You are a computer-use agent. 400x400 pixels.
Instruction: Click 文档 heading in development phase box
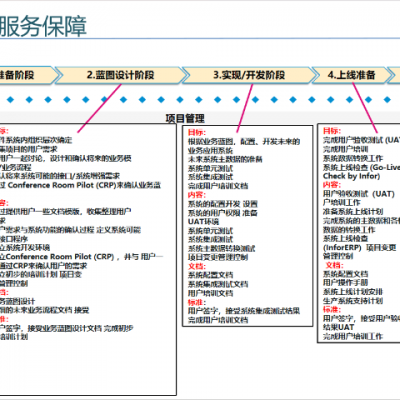(x=197, y=266)
